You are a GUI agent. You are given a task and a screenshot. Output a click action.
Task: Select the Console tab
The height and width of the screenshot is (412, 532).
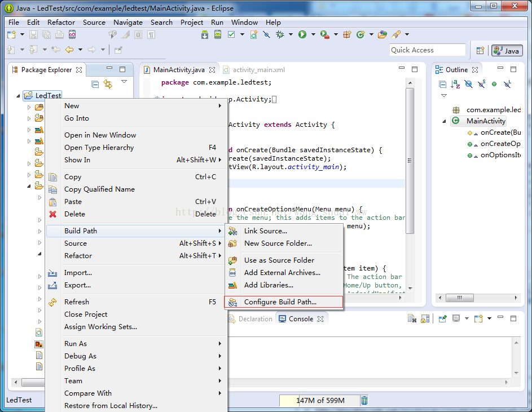click(x=301, y=319)
